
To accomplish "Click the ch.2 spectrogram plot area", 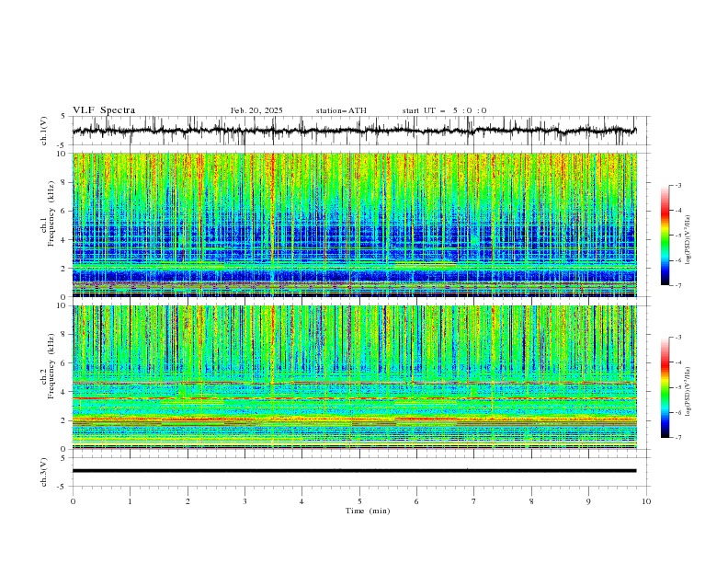I will click(x=354, y=377).
